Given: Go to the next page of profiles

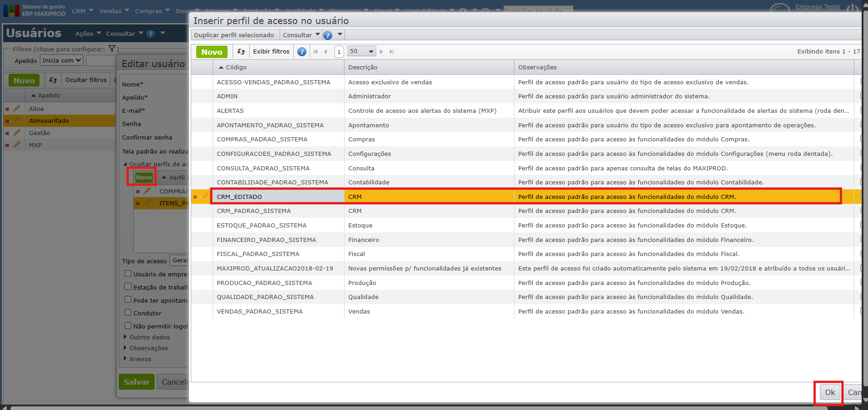Looking at the screenshot, I should point(381,52).
